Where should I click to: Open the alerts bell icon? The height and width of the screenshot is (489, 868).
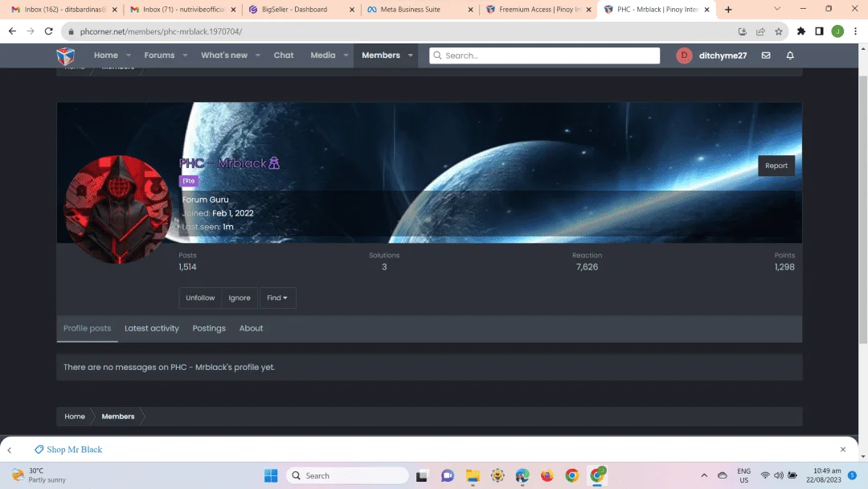[790, 55]
